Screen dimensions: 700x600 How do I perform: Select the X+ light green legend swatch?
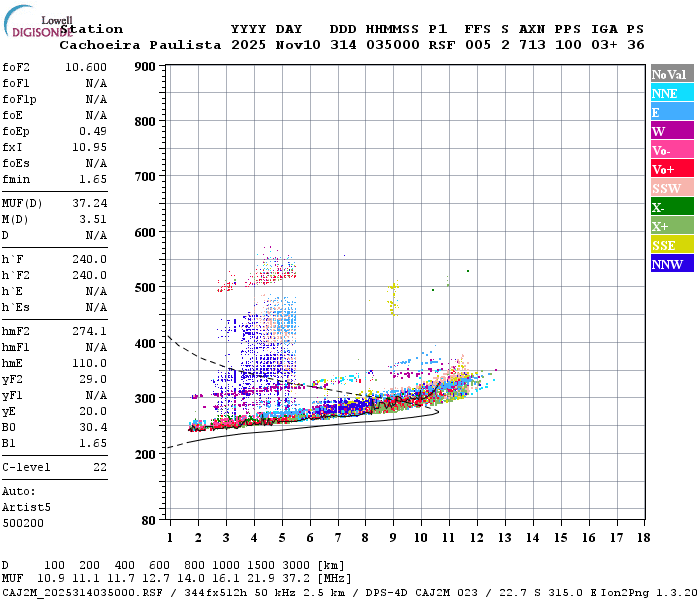pyautogui.click(x=672, y=225)
